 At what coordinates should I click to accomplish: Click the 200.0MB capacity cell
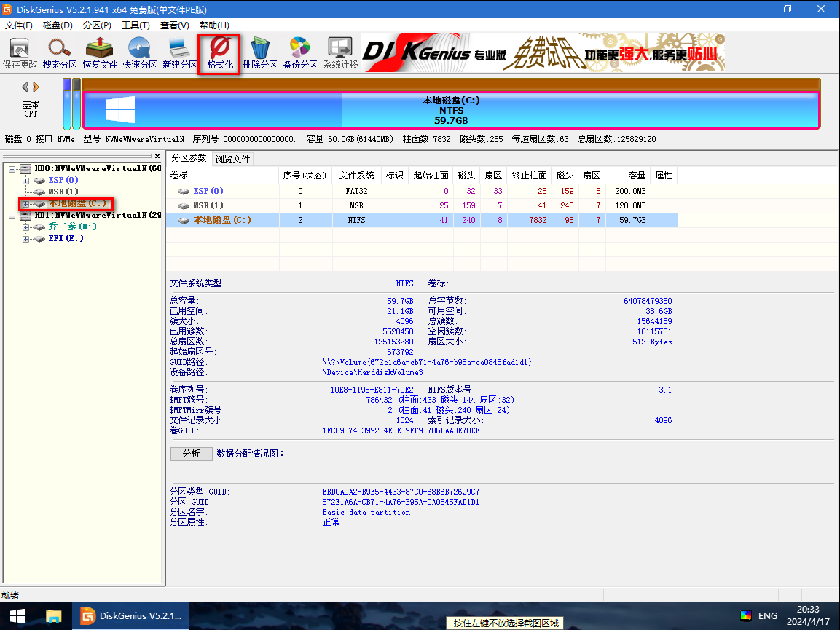630,191
